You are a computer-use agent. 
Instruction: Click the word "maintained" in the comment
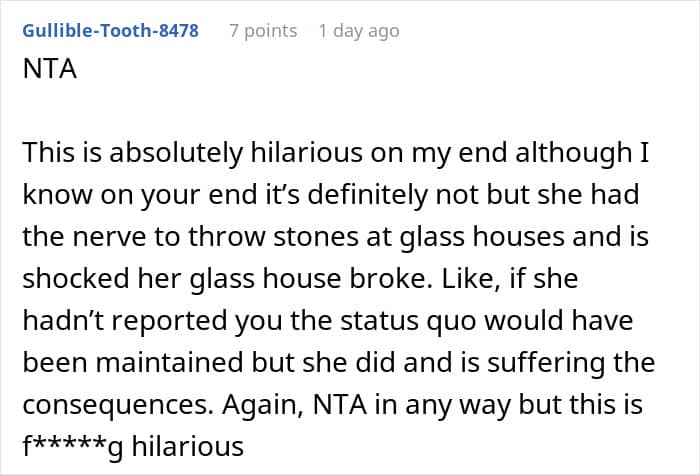point(170,362)
